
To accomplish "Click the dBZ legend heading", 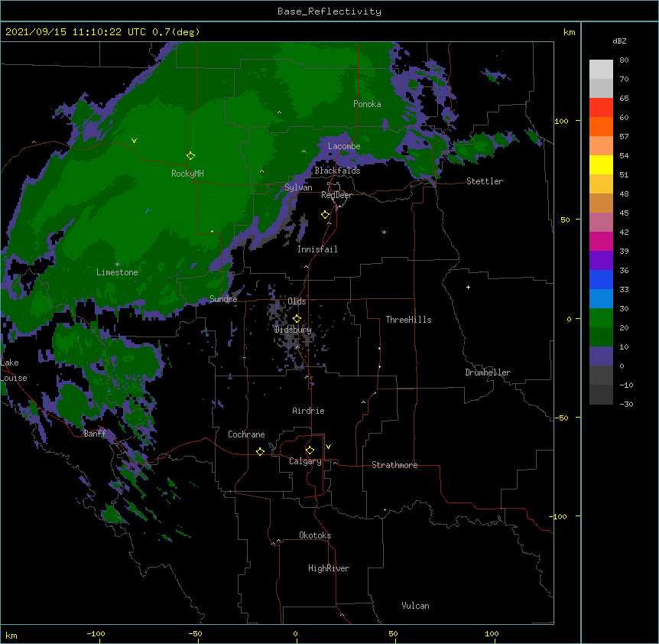I will pyautogui.click(x=619, y=41).
